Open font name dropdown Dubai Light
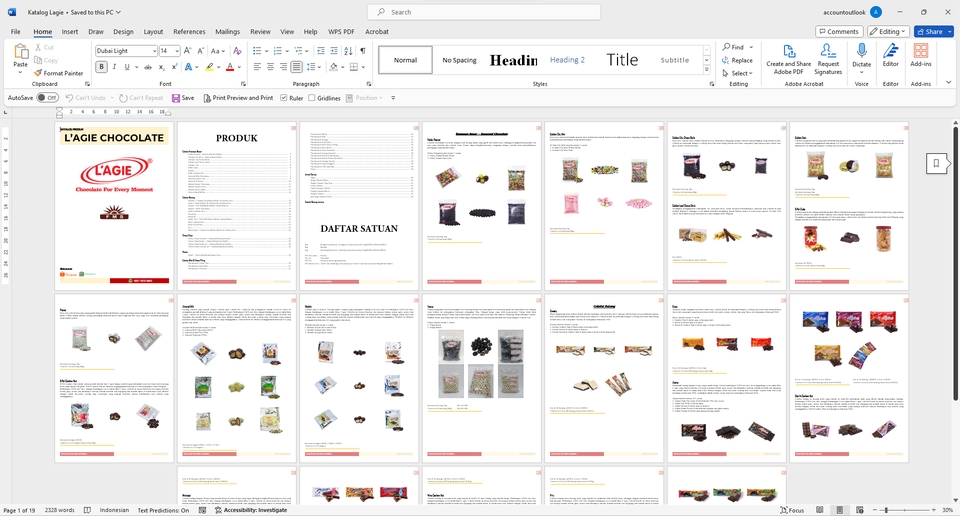 click(154, 51)
